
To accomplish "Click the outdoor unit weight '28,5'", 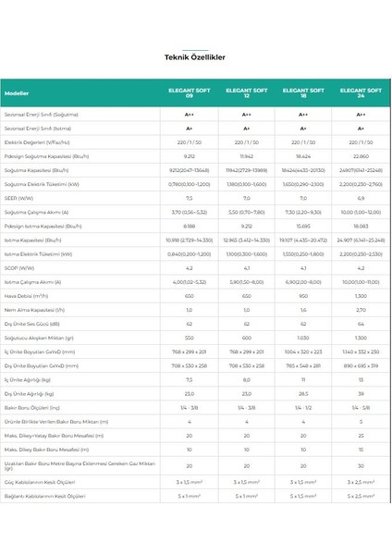I will [303, 394].
